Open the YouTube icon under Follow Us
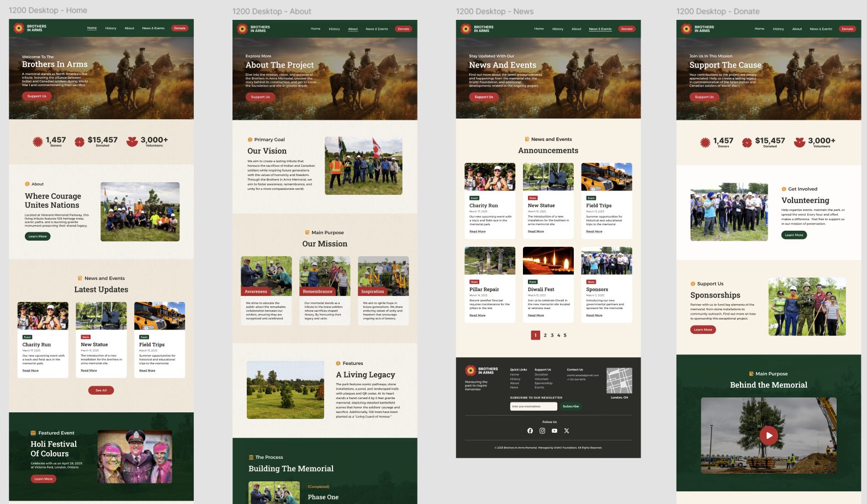This screenshot has height=504, width=867. [x=554, y=431]
